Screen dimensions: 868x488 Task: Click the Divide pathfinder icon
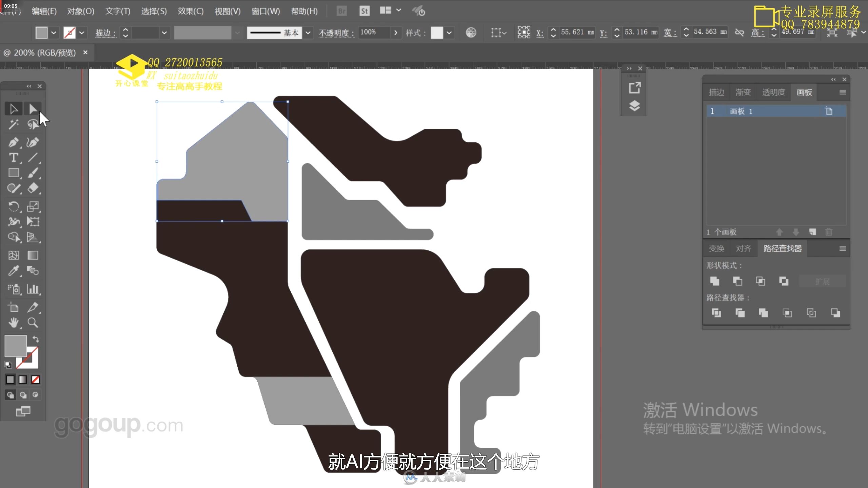click(716, 313)
